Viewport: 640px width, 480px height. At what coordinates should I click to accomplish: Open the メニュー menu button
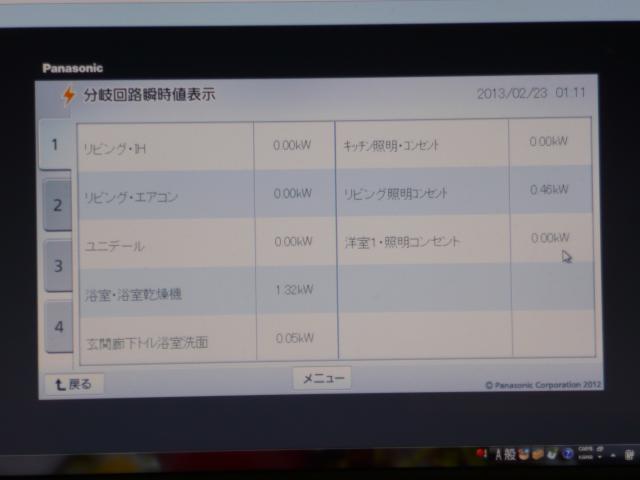pos(322,378)
